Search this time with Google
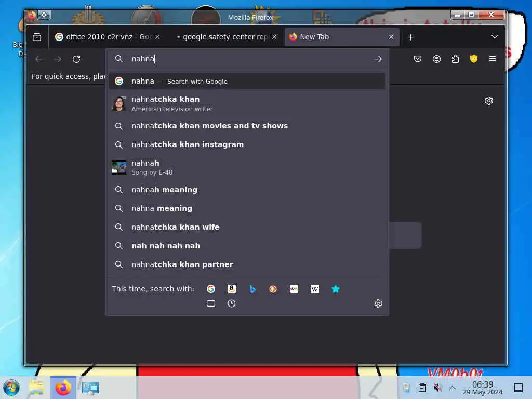532x399 pixels. 211,289
